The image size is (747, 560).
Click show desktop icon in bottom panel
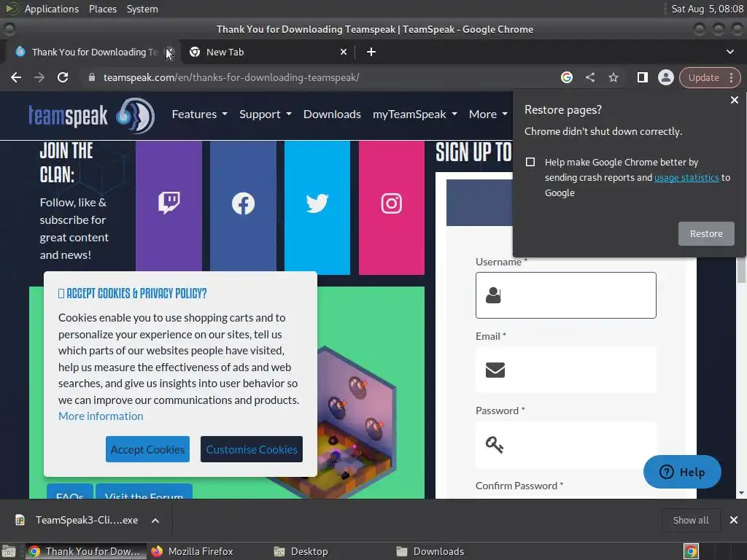point(9,551)
